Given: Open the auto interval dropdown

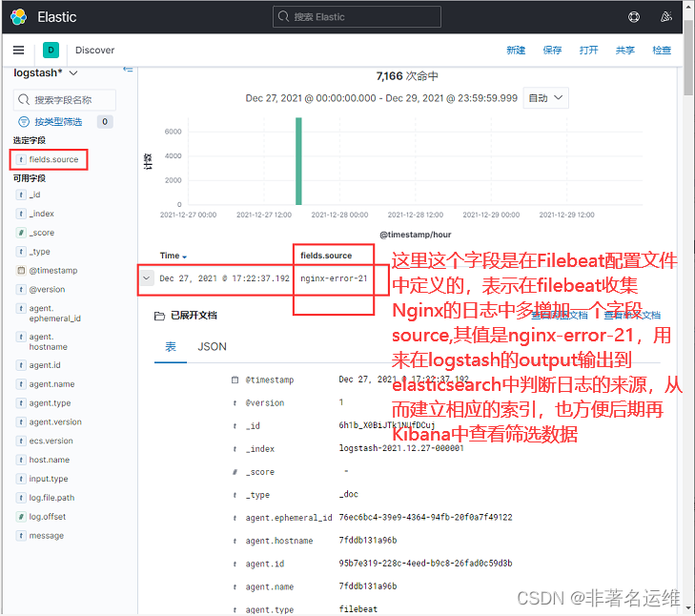Looking at the screenshot, I should [545, 98].
